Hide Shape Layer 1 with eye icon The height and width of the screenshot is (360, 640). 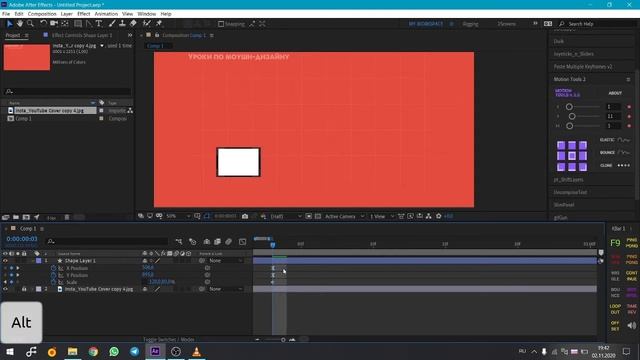5,261
